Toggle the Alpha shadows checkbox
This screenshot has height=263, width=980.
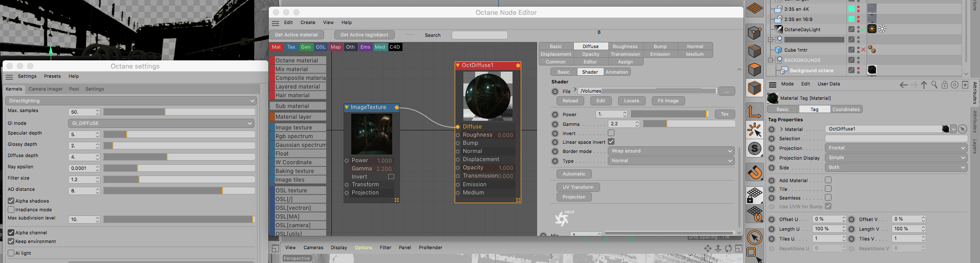click(11, 201)
